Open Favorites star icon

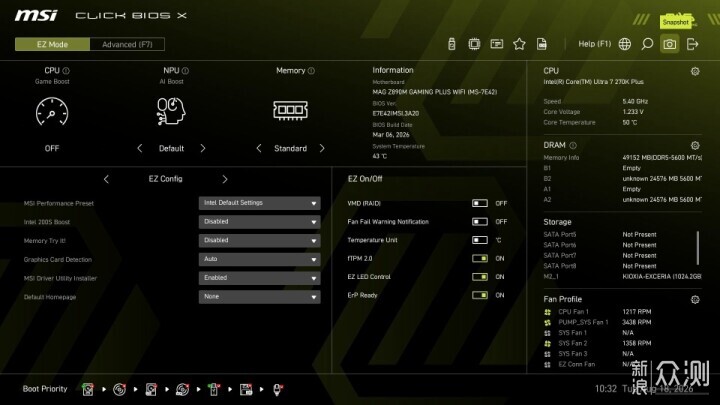click(x=519, y=44)
